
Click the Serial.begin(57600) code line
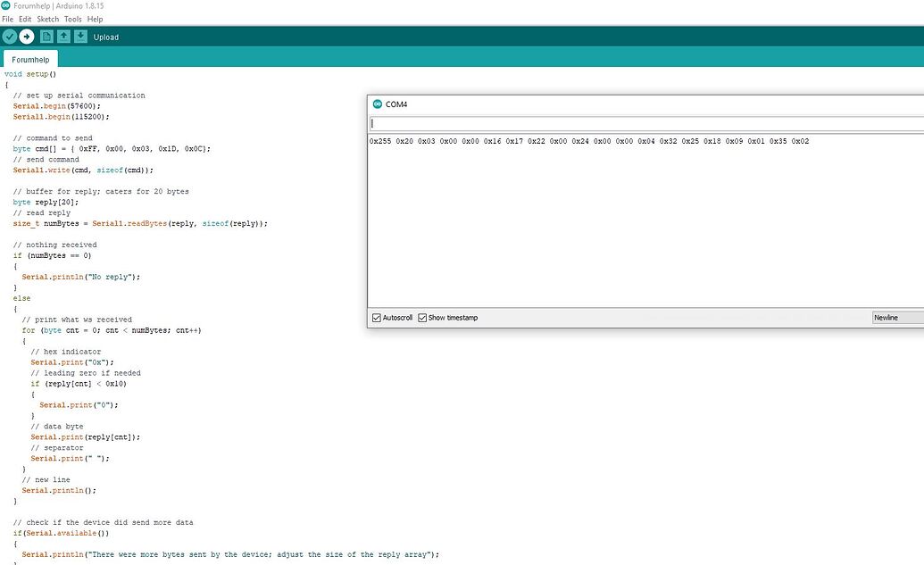[x=56, y=106]
